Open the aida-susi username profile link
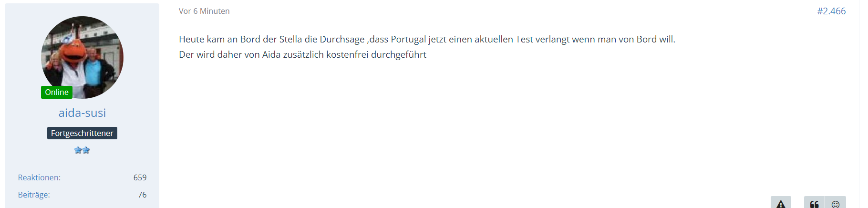 (82, 113)
